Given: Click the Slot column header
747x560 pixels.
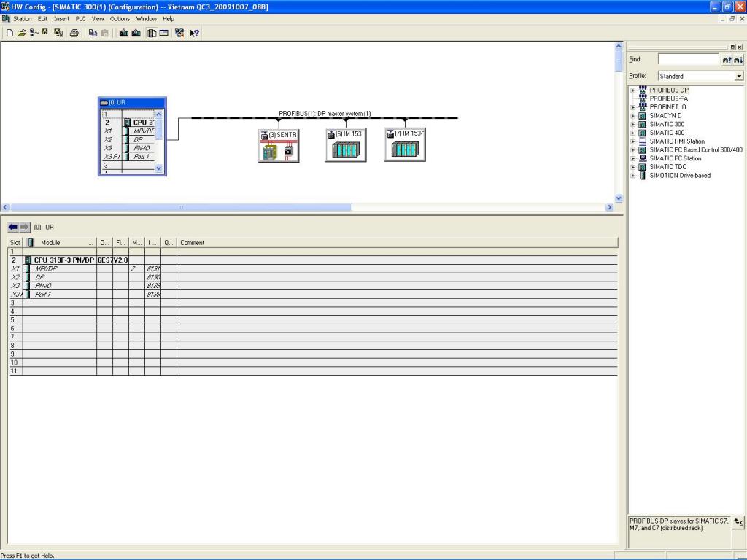Looking at the screenshot, I should [x=15, y=242].
